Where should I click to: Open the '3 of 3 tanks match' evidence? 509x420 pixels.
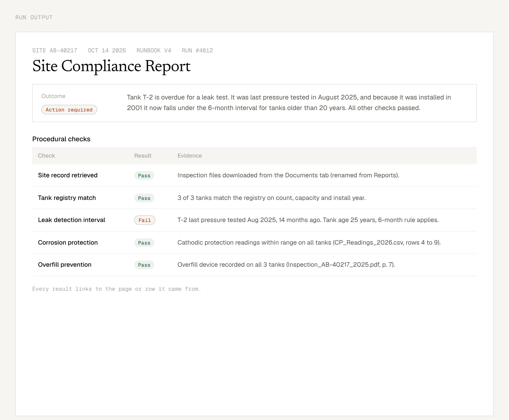271,198
